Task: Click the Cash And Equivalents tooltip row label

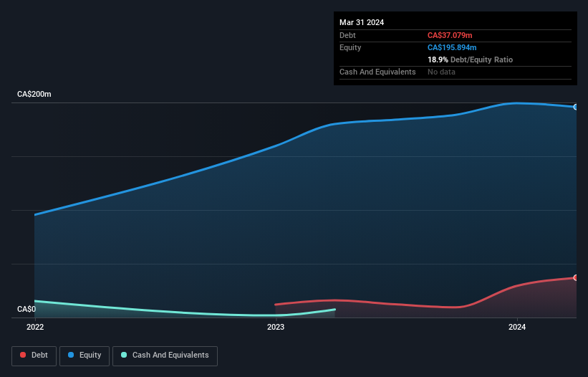Action: coord(377,72)
